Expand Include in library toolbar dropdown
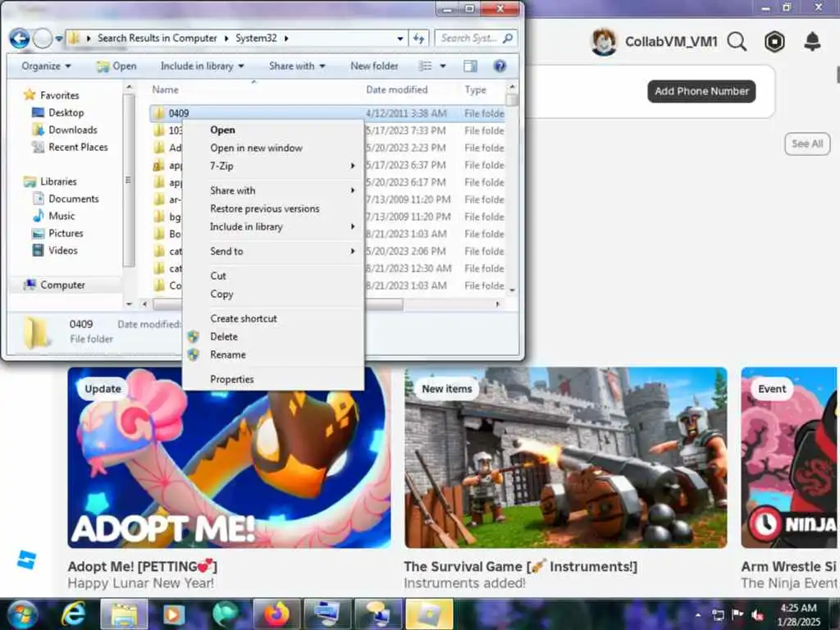Viewport: 840px width, 630px height. (202, 66)
